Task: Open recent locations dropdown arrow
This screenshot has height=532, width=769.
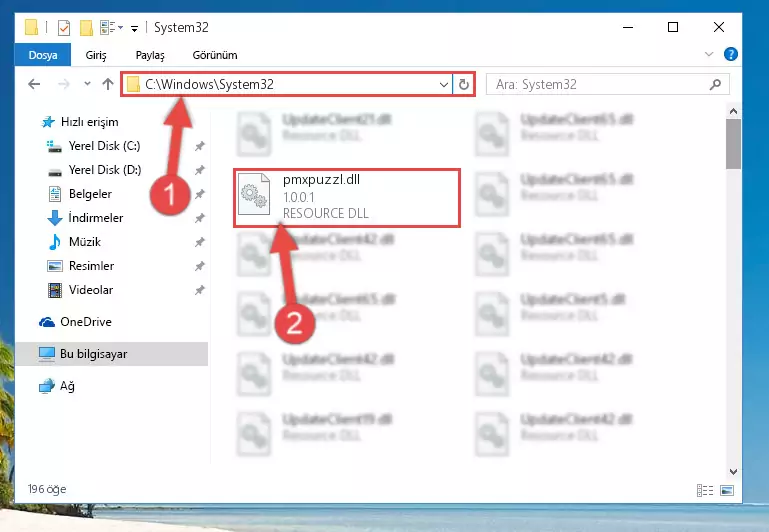Action: tap(87, 84)
